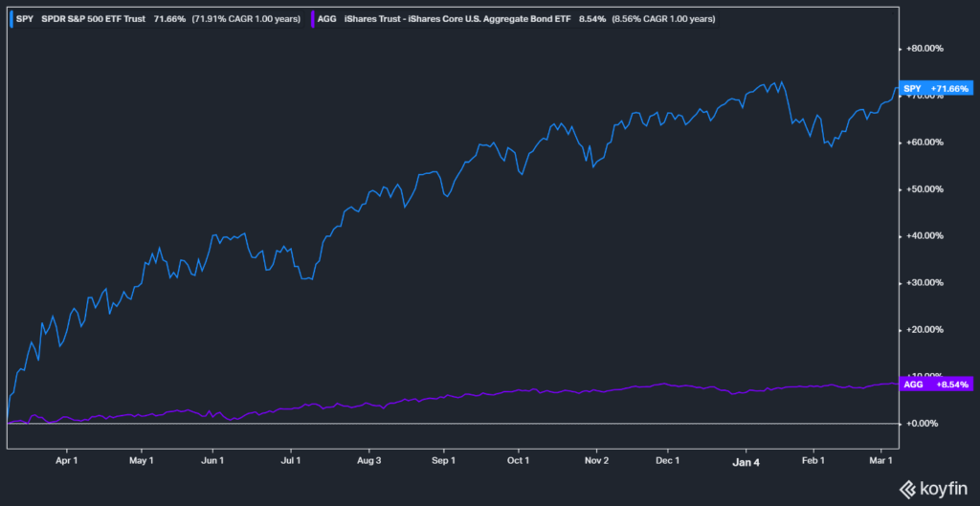
Task: Click the +80.00% axis label
Action: click(924, 49)
